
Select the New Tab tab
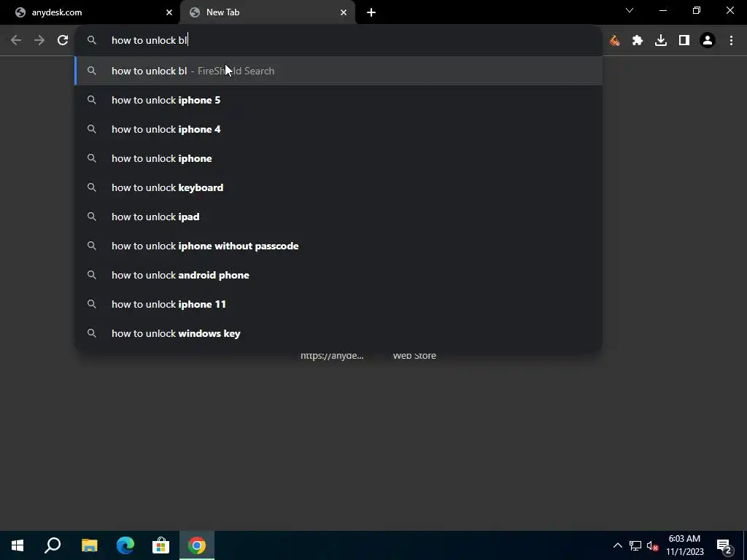267,12
